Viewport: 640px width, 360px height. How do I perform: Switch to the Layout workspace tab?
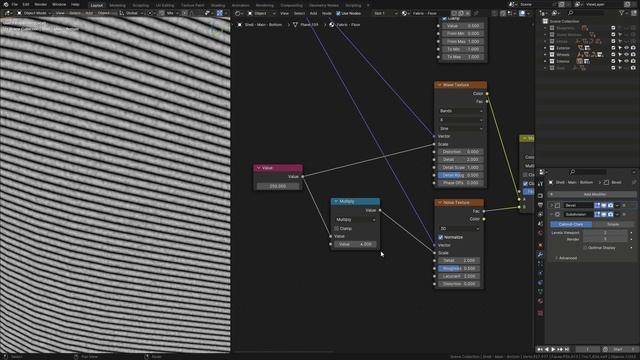96,5
